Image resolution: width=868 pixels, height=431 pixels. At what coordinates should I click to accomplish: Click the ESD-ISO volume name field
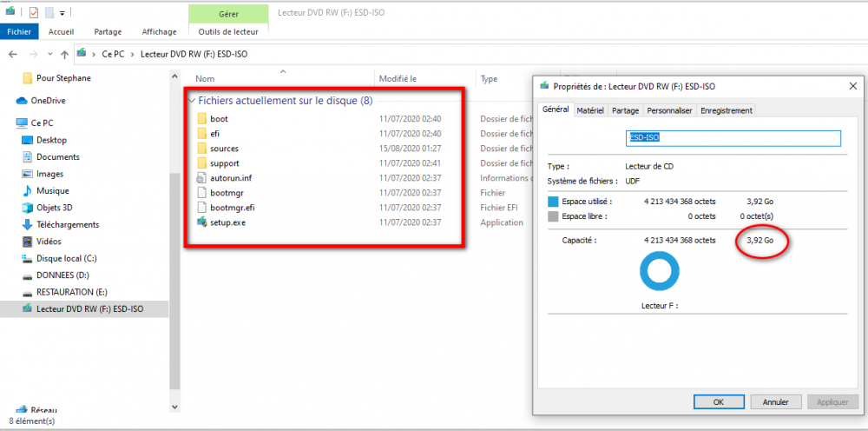click(x=733, y=138)
